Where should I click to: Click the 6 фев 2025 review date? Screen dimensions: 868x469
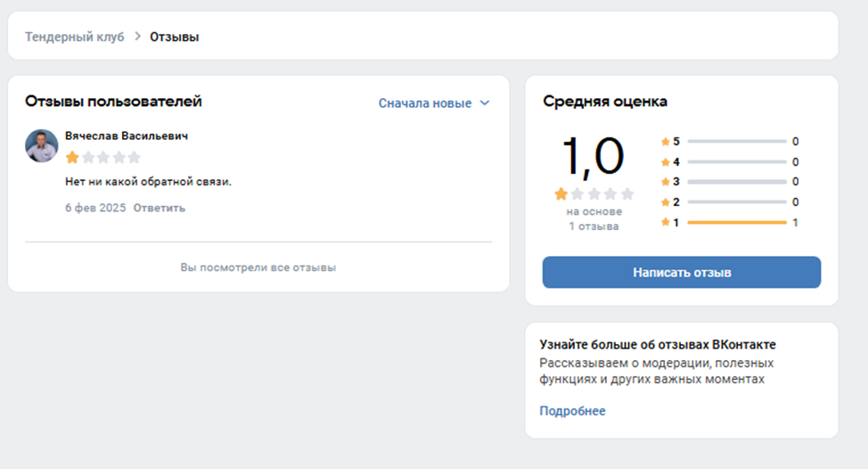(x=95, y=208)
